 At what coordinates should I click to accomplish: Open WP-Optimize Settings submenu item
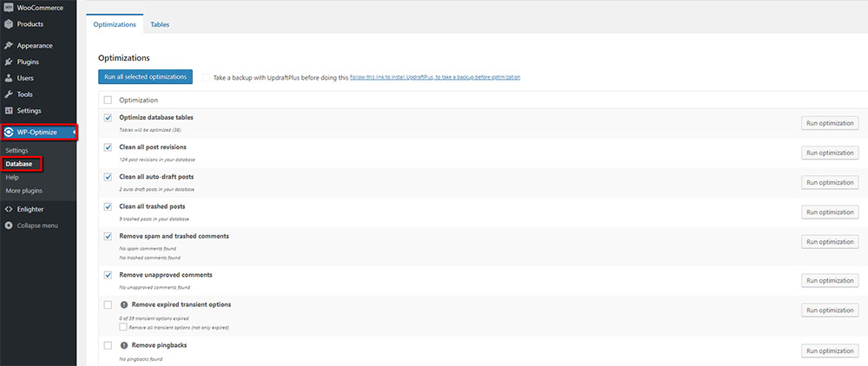(x=17, y=150)
